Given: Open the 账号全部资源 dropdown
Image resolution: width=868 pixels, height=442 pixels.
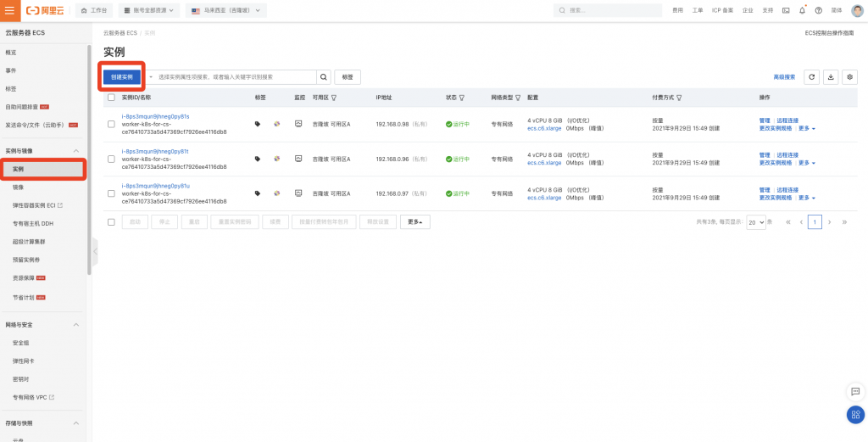Looking at the screenshot, I should click(x=149, y=10).
